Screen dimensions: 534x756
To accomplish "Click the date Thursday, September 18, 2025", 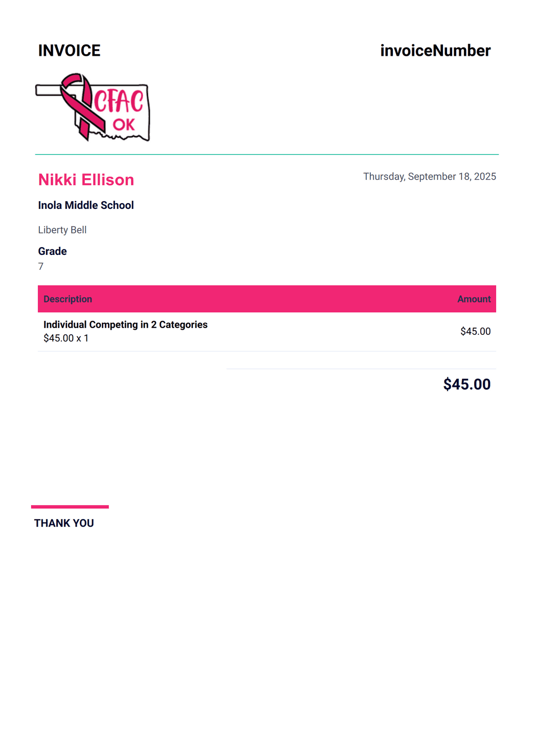I will click(430, 177).
